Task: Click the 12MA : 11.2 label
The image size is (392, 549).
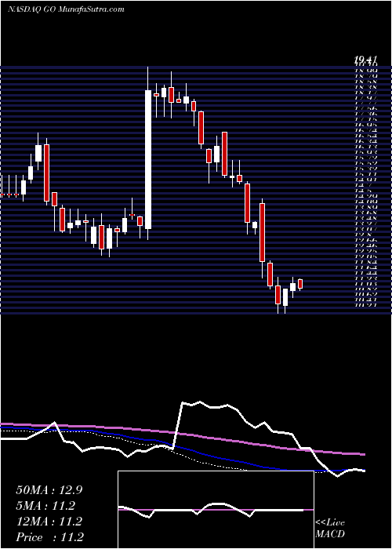Action: click(49, 522)
